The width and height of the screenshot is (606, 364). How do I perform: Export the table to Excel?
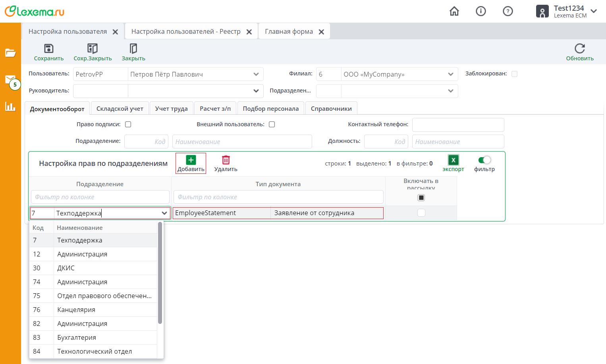tap(453, 160)
